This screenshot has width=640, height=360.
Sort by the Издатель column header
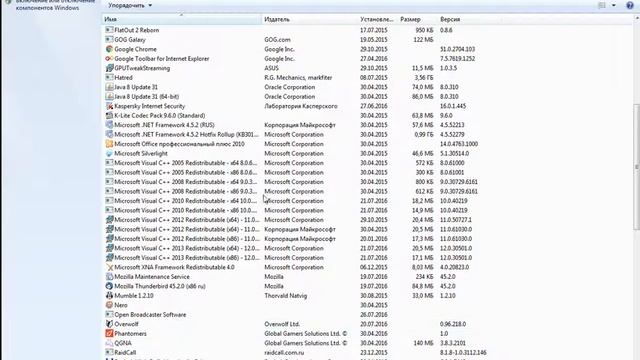pos(309,19)
